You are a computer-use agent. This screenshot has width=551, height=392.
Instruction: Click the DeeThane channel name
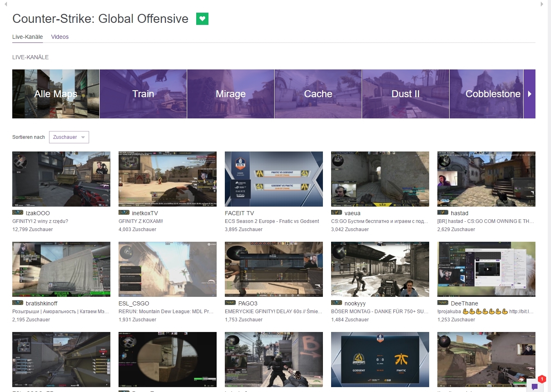point(464,303)
